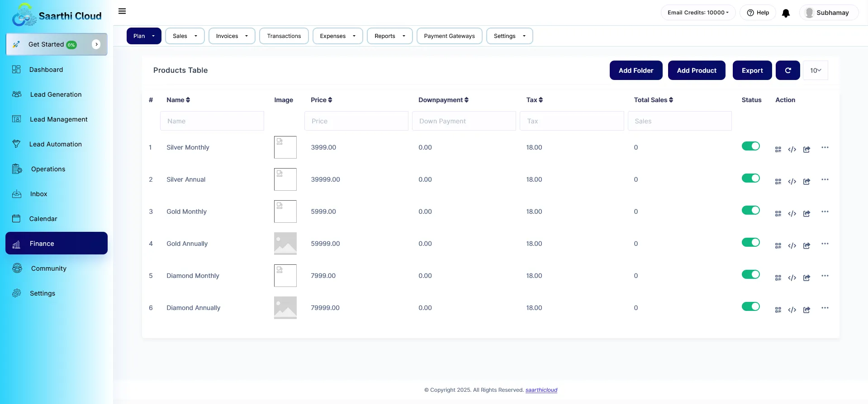Sort table by the Price column
The width and height of the screenshot is (868, 404).
(321, 100)
